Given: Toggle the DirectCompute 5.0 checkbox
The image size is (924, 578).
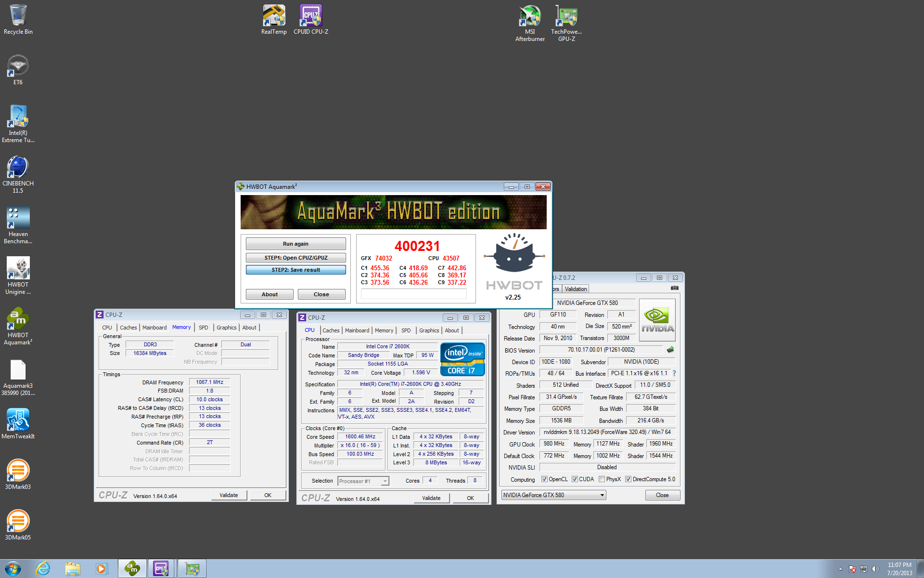Looking at the screenshot, I should (x=629, y=479).
